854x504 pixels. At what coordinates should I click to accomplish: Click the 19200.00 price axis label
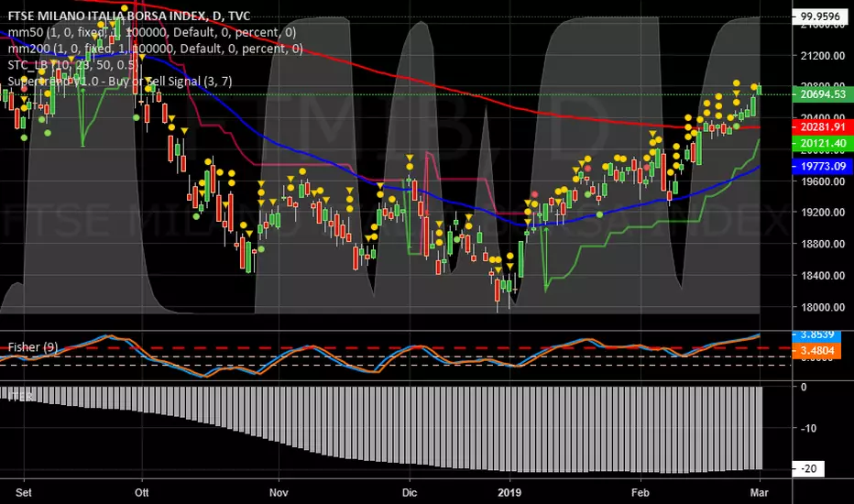click(x=823, y=213)
